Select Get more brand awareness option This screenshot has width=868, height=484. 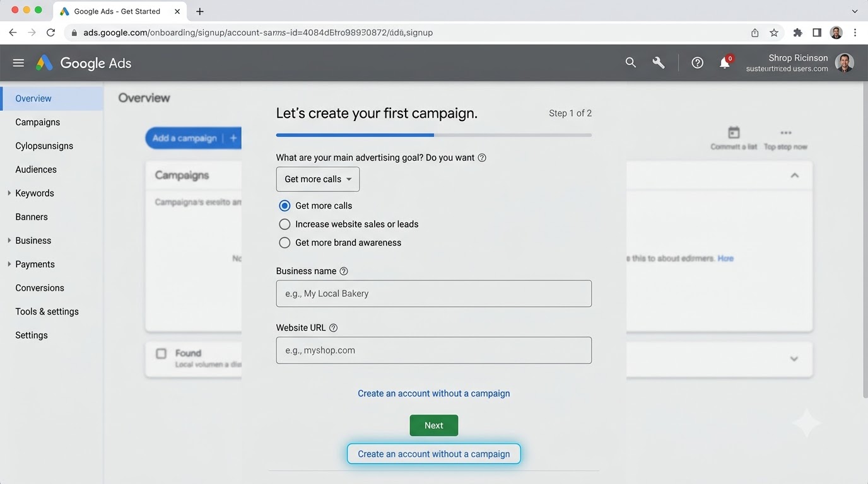(x=284, y=243)
